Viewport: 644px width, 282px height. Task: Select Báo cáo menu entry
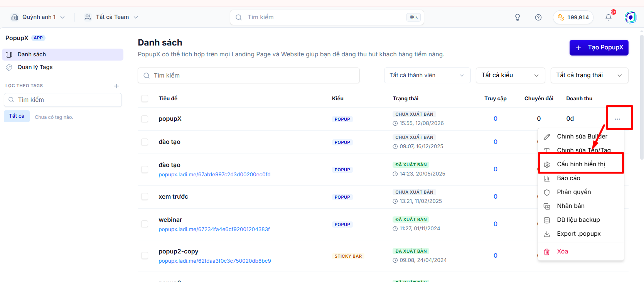tap(581, 178)
